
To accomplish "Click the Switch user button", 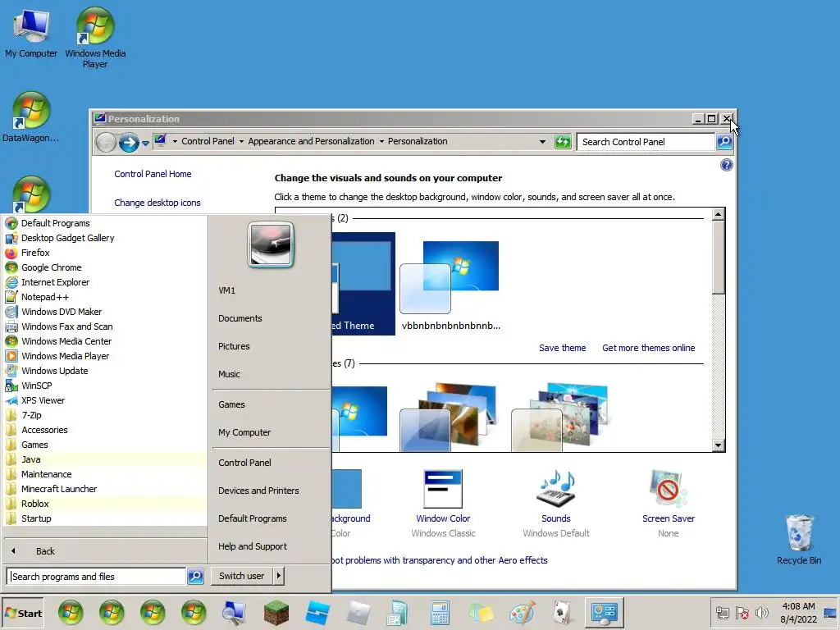I will [242, 576].
